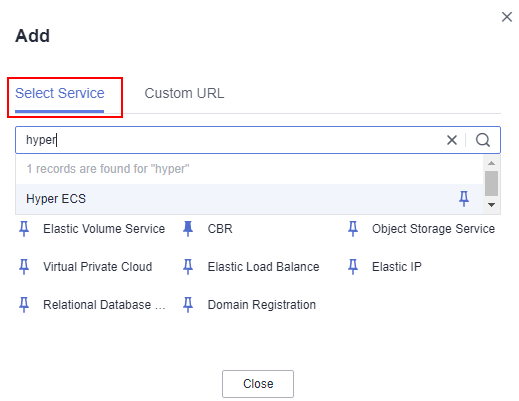Screen dimensions: 519x401
Task: Click the pin icon beside Relational Database
Action: coord(24,305)
